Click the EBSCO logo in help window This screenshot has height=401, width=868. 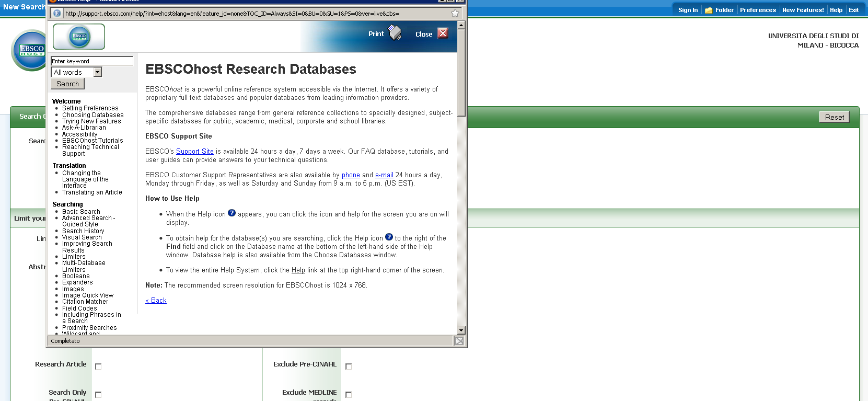coord(79,37)
